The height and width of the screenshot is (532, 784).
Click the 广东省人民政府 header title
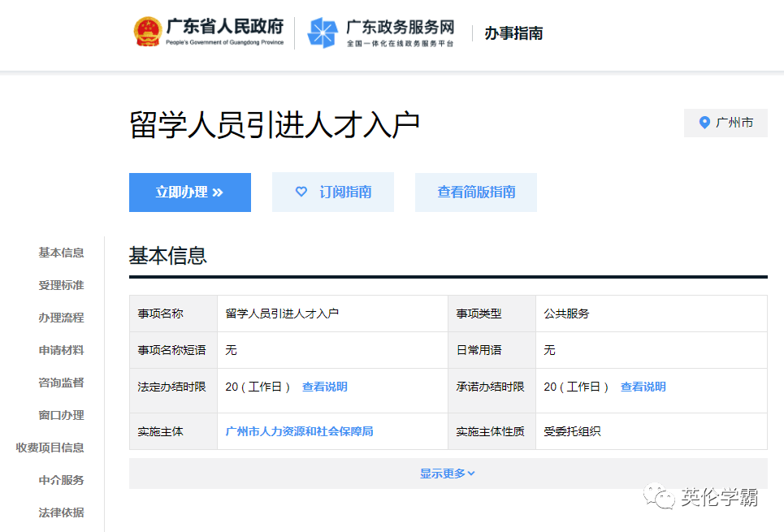225,27
